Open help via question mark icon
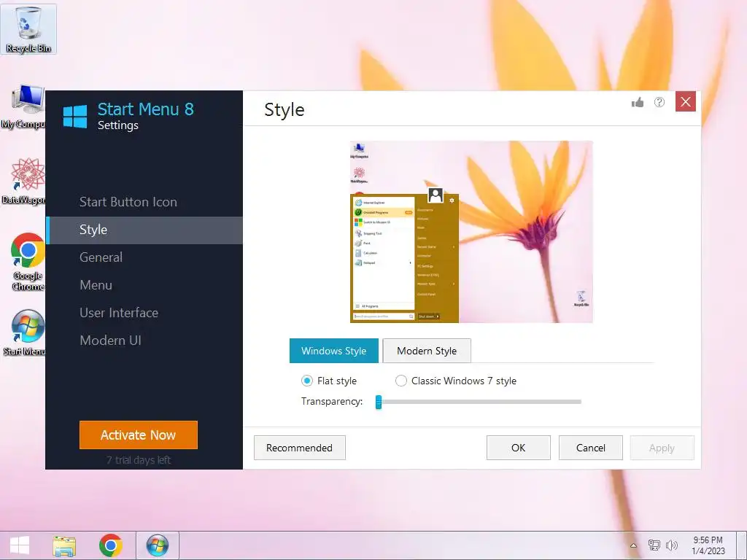Image resolution: width=747 pixels, height=560 pixels. pos(659,102)
